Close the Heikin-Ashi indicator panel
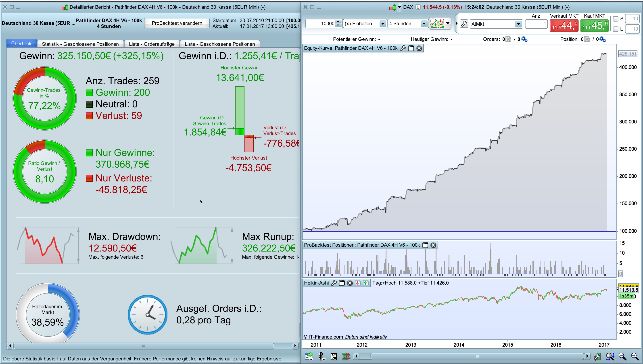Screen dimensions: 643x364 tap(350, 283)
